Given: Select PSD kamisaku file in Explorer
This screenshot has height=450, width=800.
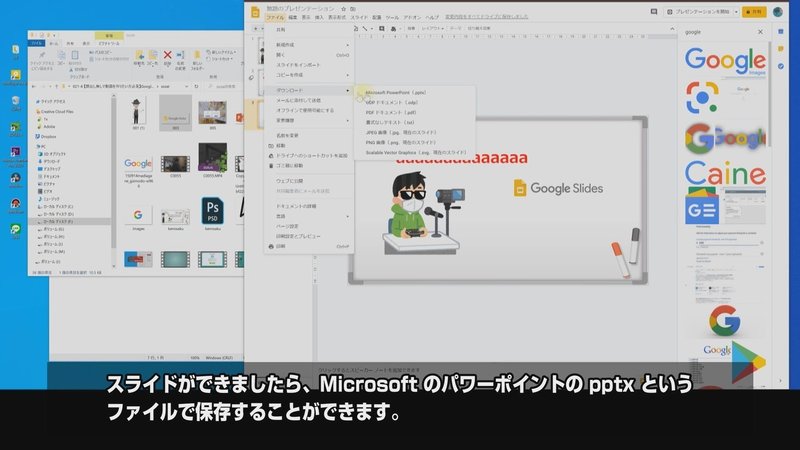Looking at the screenshot, I should click(x=213, y=213).
